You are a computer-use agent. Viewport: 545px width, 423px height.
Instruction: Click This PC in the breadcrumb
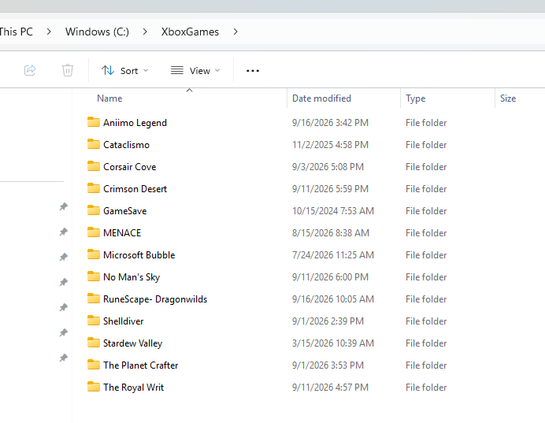(x=16, y=32)
